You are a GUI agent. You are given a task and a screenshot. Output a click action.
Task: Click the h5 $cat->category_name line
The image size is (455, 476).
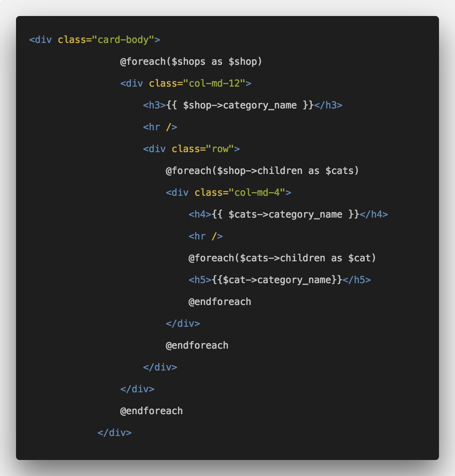tap(280, 280)
